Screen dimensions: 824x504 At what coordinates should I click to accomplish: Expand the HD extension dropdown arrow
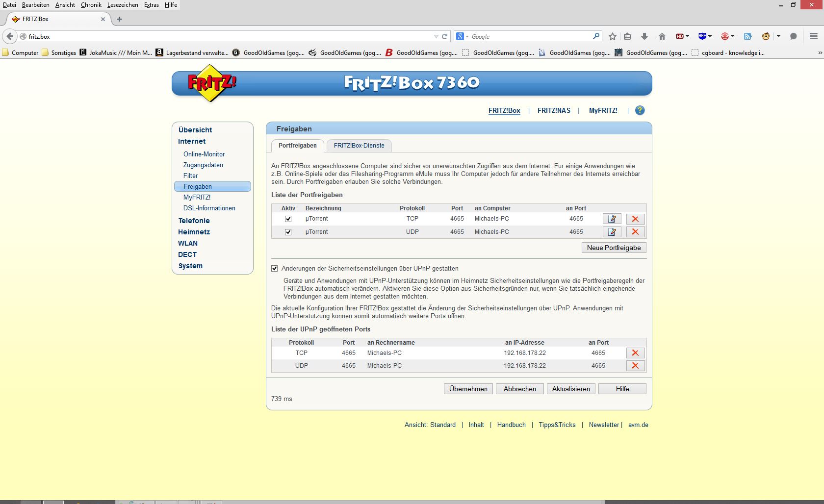[688, 36]
